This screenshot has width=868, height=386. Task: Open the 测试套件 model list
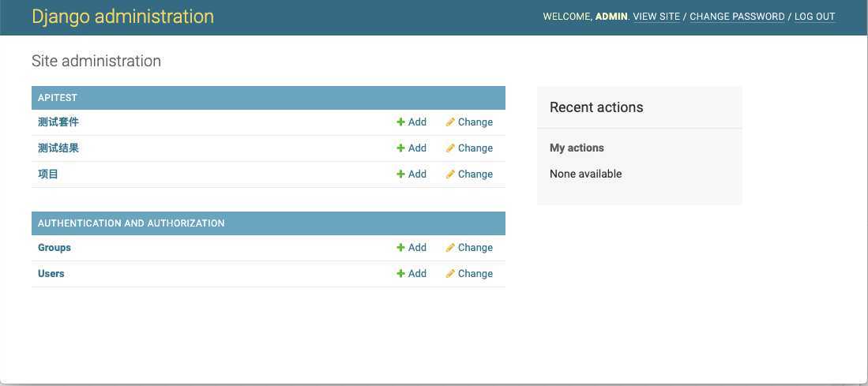coord(58,122)
